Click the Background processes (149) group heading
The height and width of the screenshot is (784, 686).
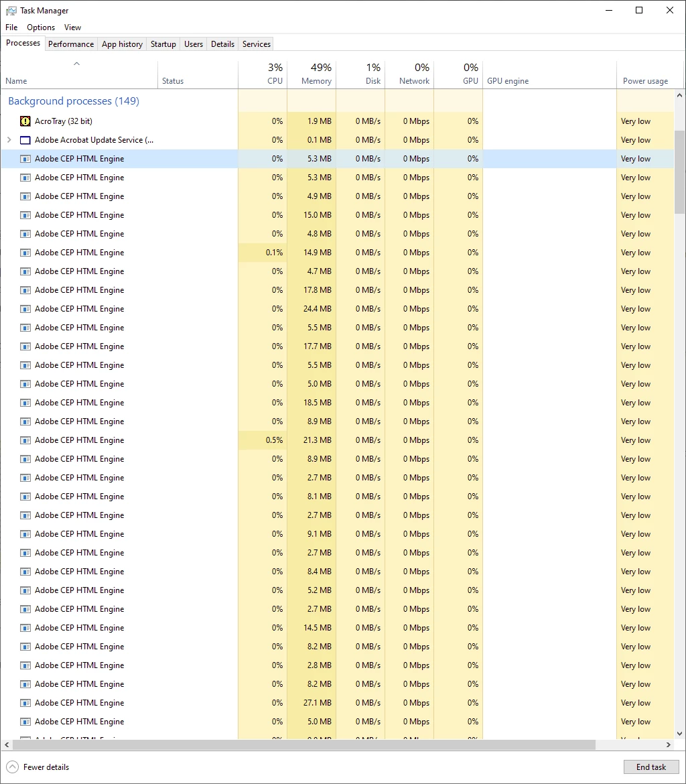click(x=74, y=101)
